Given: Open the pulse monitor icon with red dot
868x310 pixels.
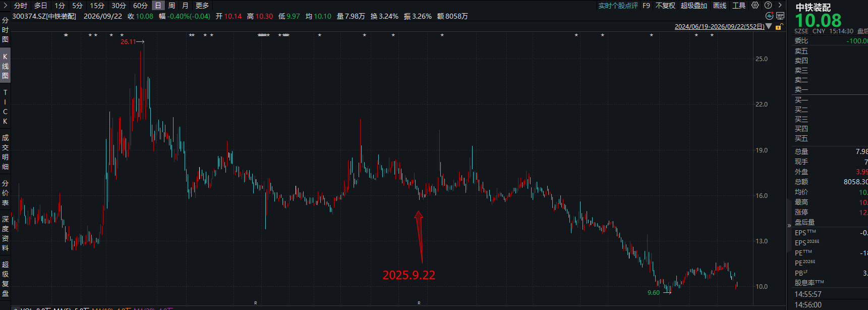Looking at the screenshot, I should [x=769, y=16].
